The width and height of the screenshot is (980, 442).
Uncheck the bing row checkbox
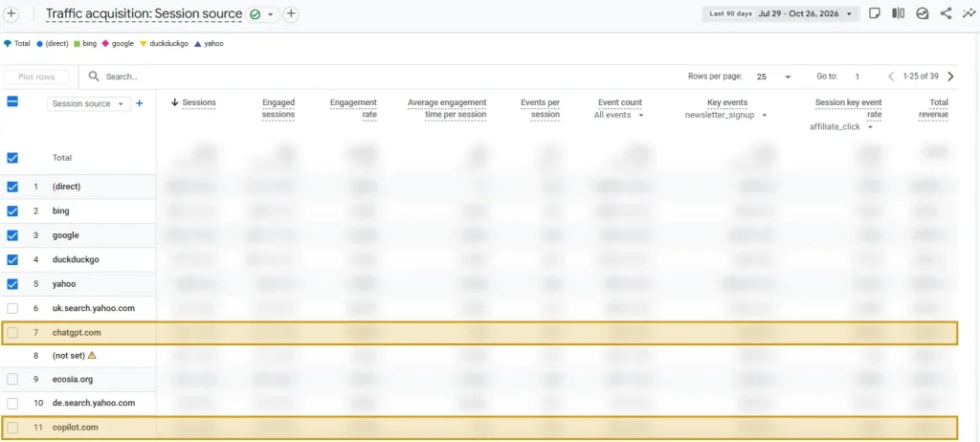[11, 210]
